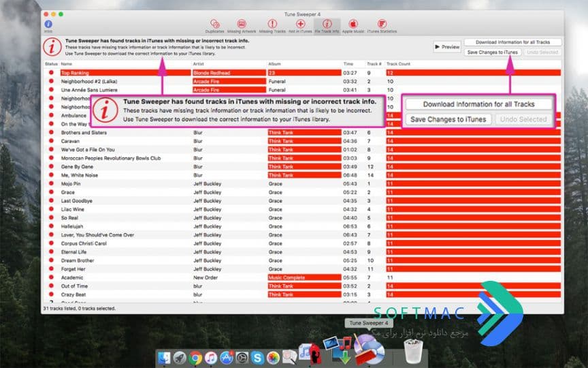Select the Eternal Life track
This screenshot has width=588, height=368.
pos(74,252)
